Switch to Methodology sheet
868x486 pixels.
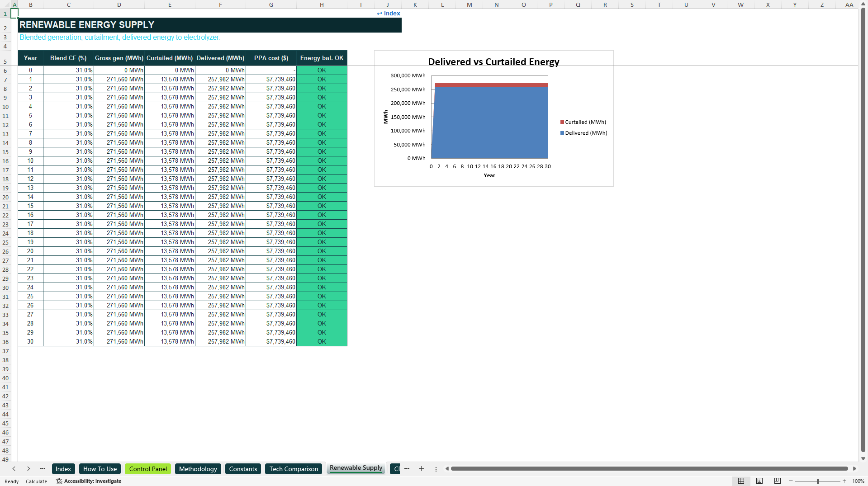pyautogui.click(x=198, y=469)
